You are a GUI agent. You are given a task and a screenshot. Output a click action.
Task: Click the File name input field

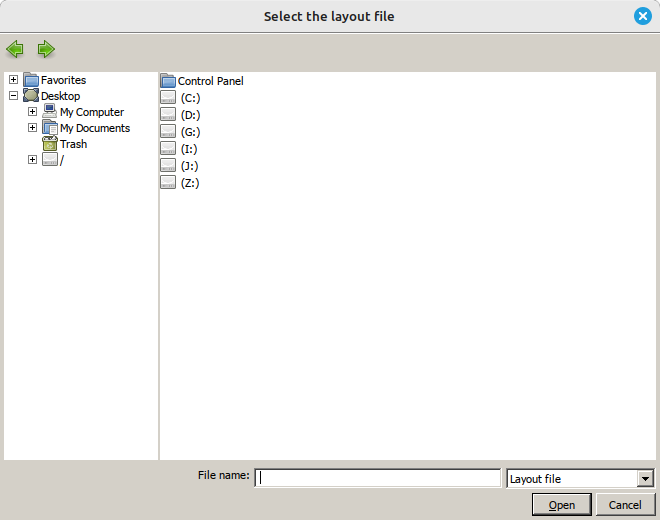coord(378,478)
